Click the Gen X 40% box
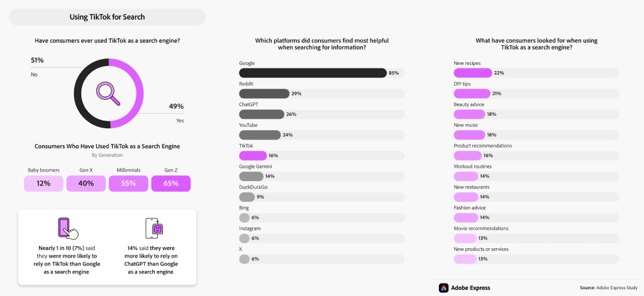 click(x=86, y=184)
